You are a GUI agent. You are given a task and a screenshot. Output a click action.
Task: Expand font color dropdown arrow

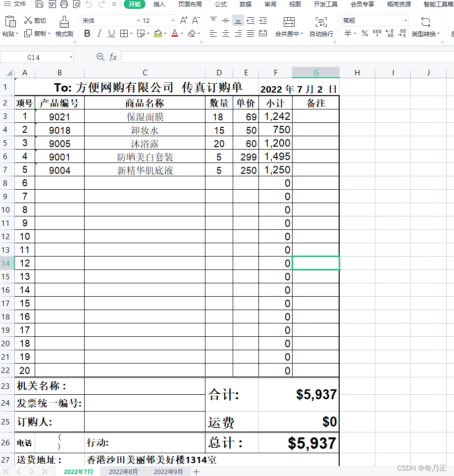click(x=182, y=34)
